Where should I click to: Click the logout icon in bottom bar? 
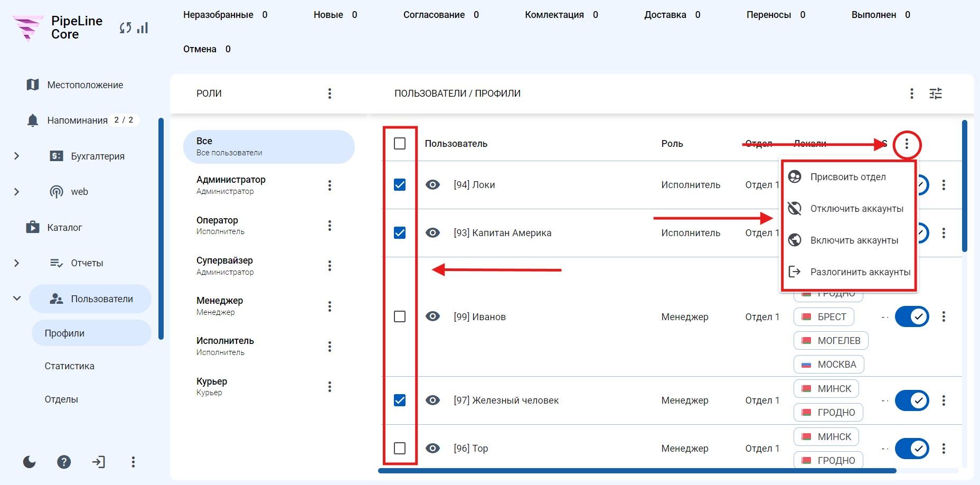pos(99,462)
